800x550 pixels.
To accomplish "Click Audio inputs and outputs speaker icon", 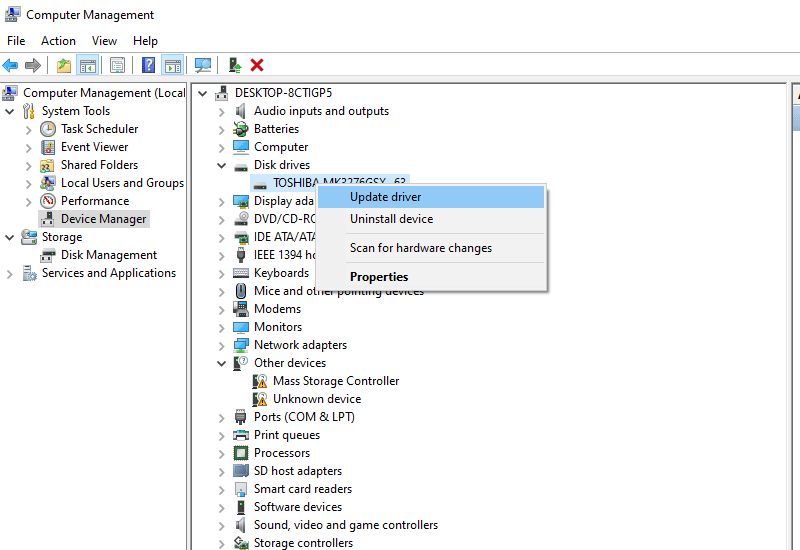I will [x=241, y=111].
